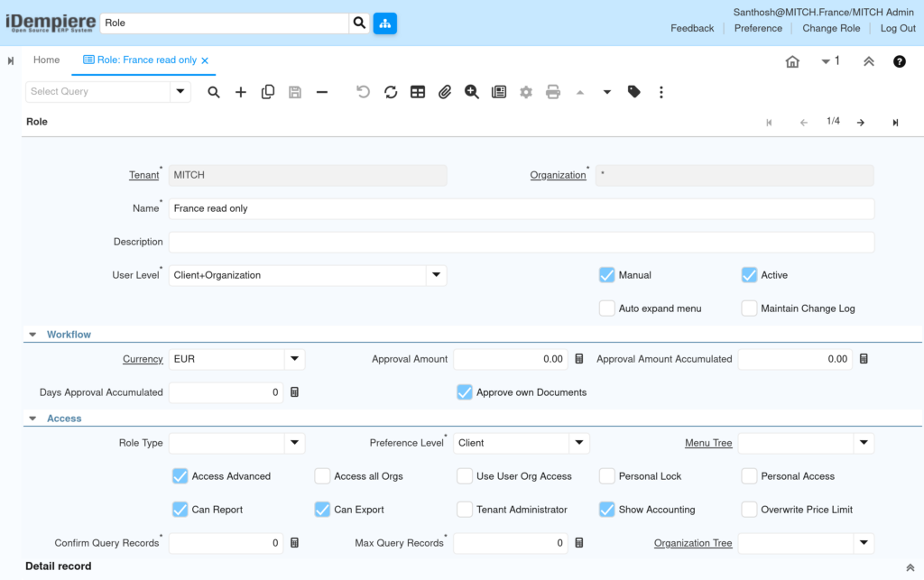Open calculator for Approval Amount Accumulated

click(x=864, y=359)
